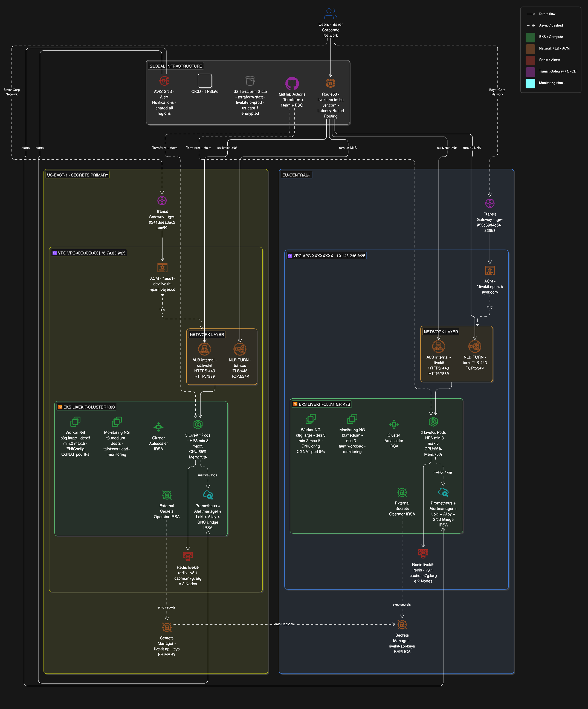Select the EU-CENTRAL-1 region label
The width and height of the screenshot is (588, 709).
coord(296,175)
